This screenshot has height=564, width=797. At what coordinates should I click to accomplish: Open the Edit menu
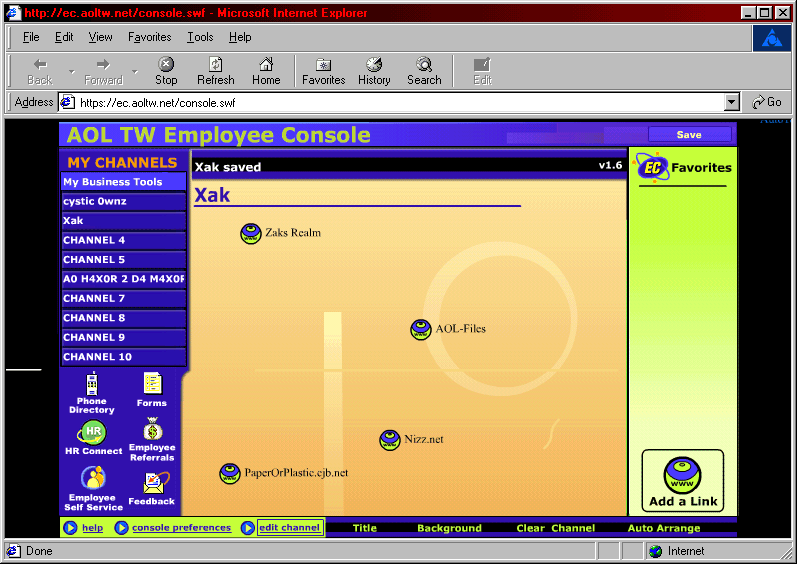click(x=64, y=37)
